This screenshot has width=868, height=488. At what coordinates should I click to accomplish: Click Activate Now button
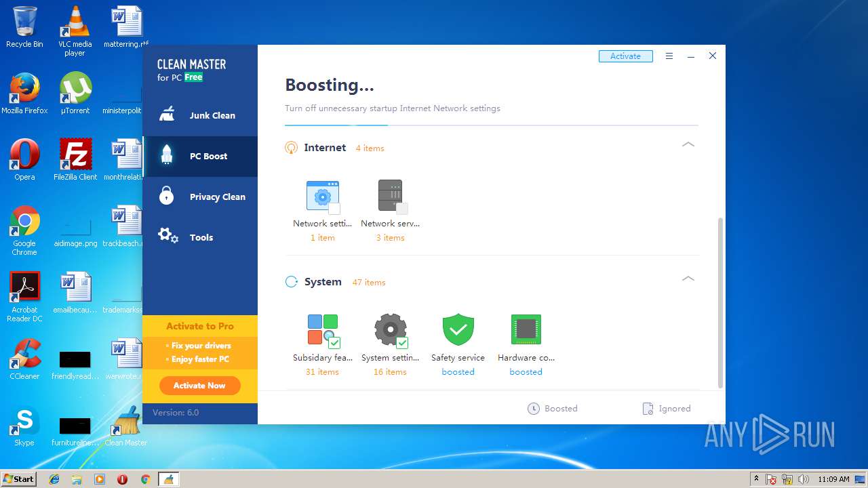(199, 386)
